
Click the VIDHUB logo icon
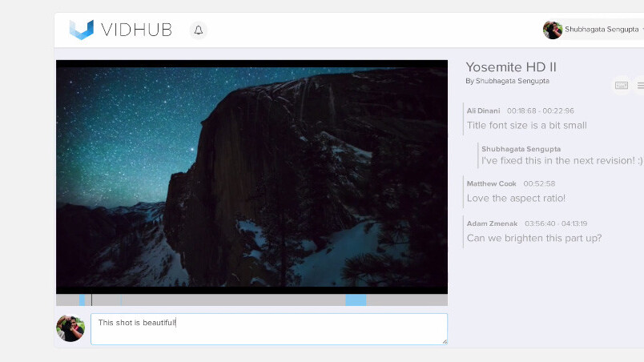point(81,30)
